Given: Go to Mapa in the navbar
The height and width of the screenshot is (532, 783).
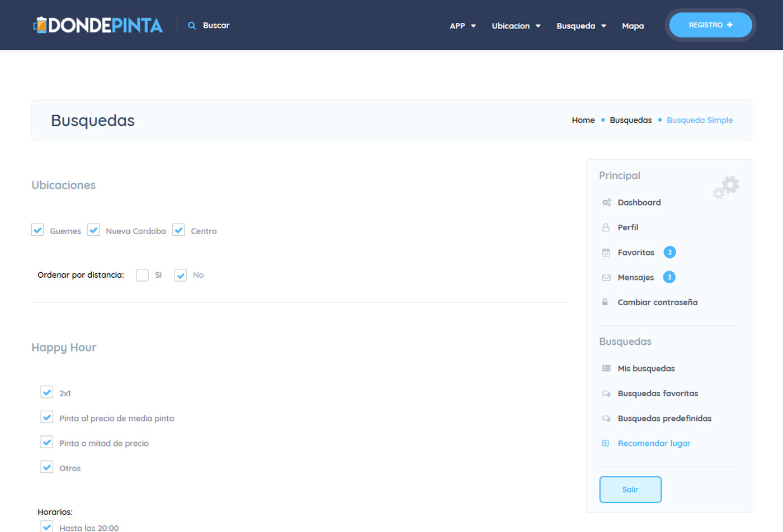Looking at the screenshot, I should [x=633, y=26].
